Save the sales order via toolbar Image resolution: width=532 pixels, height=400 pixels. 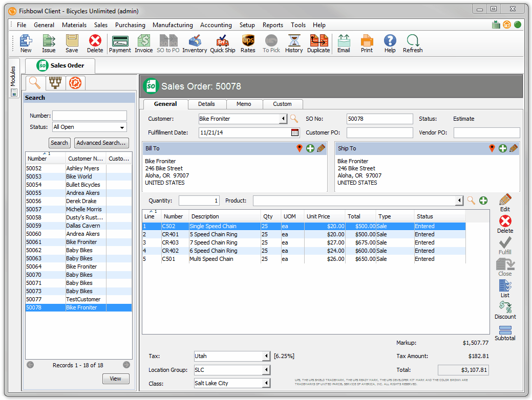pos(72,43)
